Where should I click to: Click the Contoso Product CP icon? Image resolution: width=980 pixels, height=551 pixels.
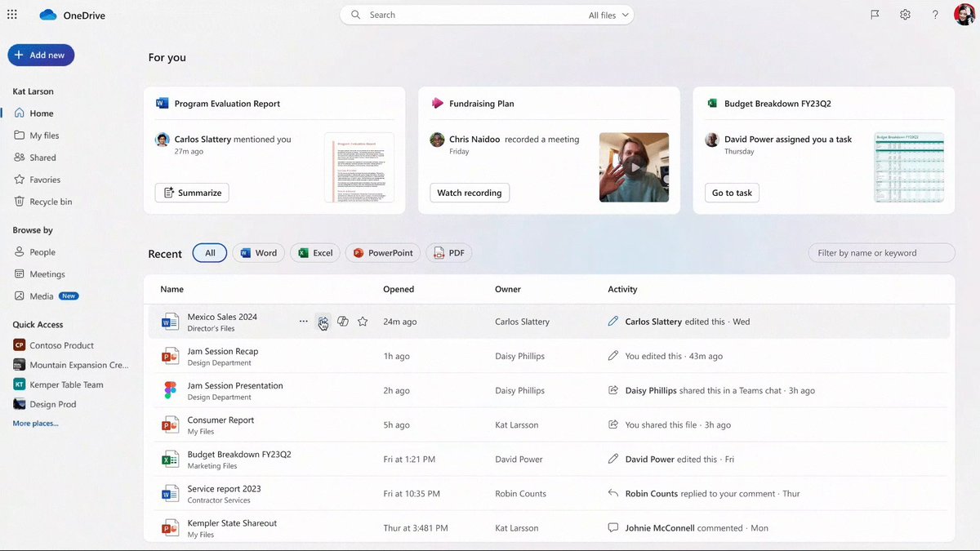coord(20,345)
